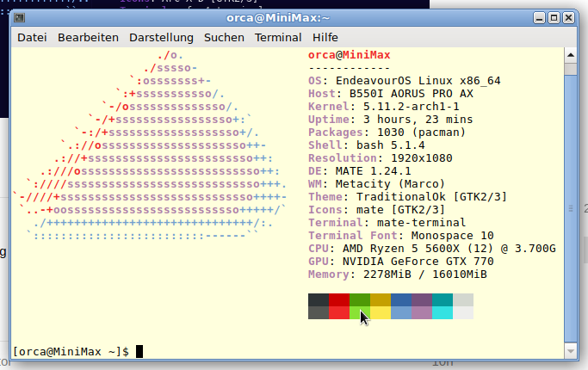Click the Icons value mate [GTK2/3]

[400, 210]
